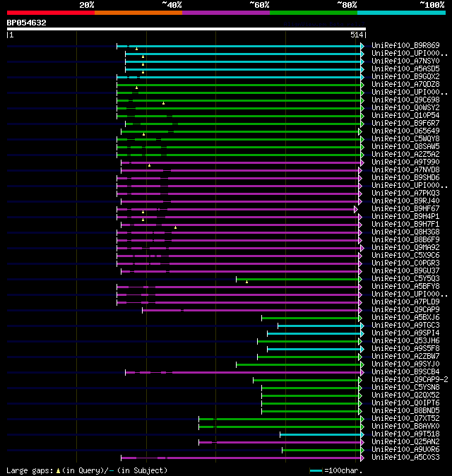Select the BP054632 query title

click(26, 23)
